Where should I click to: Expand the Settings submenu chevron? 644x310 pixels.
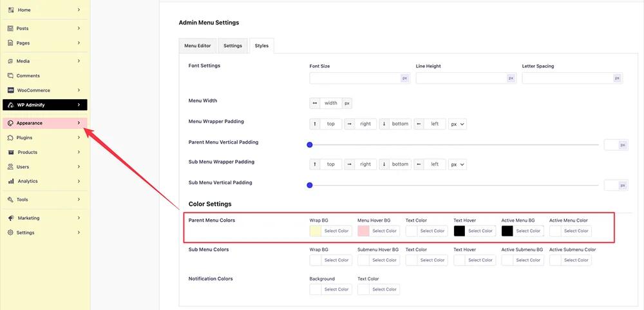tap(79, 232)
